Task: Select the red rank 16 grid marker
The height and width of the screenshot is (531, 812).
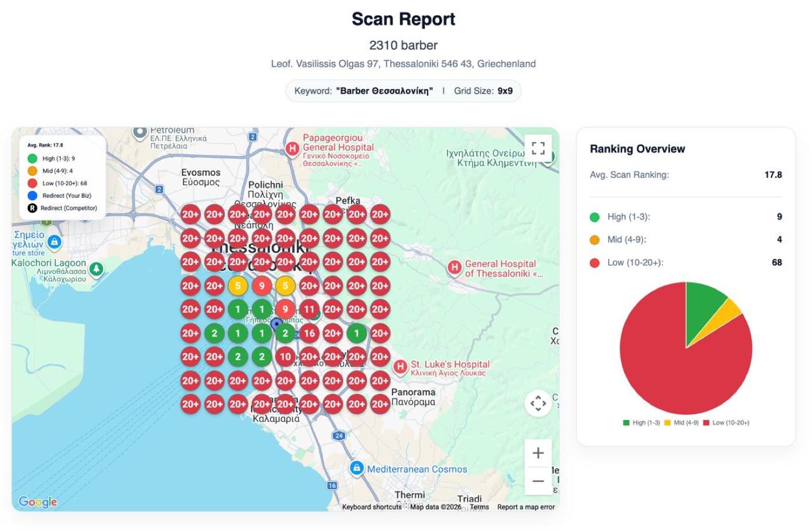Action: [x=309, y=333]
